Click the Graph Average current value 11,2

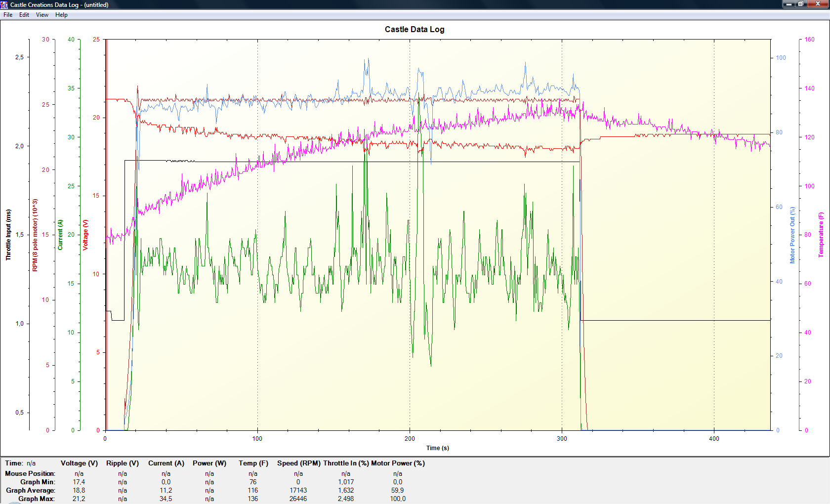(x=166, y=491)
